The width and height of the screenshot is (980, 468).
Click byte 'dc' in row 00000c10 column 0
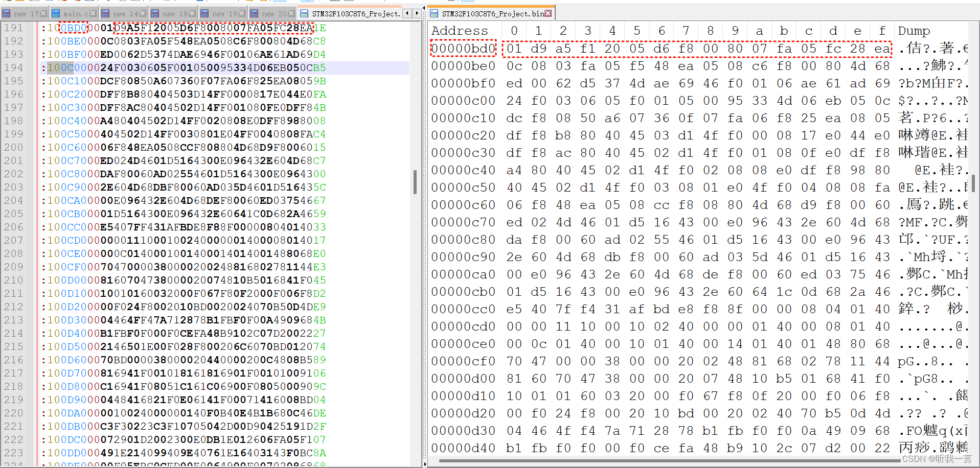pyautogui.click(x=514, y=118)
